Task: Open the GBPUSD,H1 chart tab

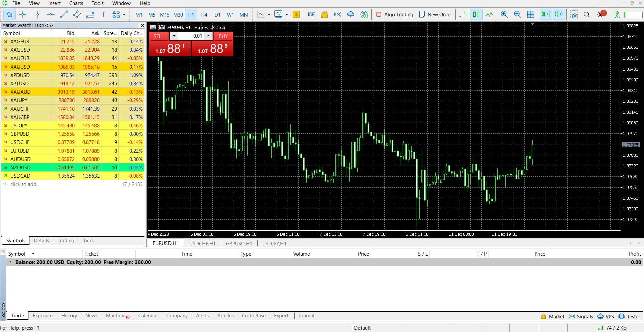Action: click(239, 243)
